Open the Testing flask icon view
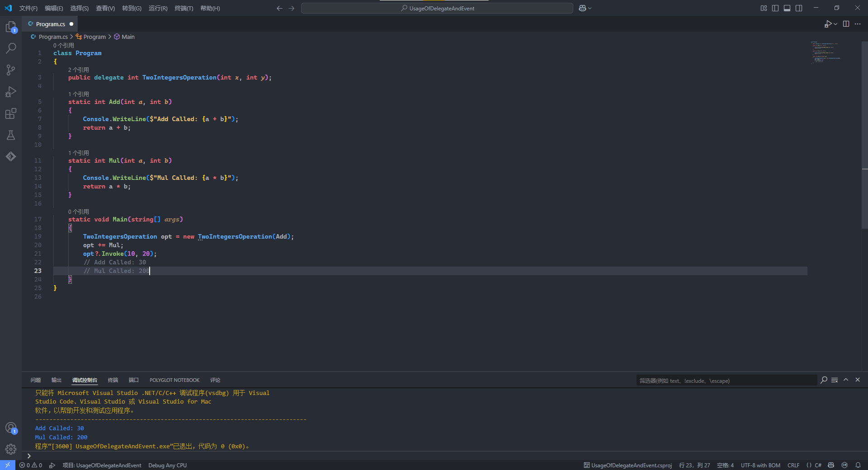The image size is (868, 470). coord(11,135)
